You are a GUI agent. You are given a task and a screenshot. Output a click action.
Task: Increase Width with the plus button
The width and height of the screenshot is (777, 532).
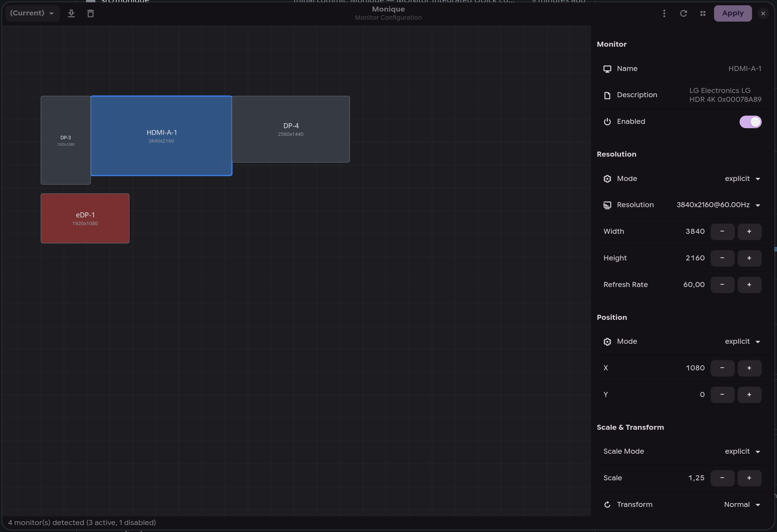tap(749, 231)
